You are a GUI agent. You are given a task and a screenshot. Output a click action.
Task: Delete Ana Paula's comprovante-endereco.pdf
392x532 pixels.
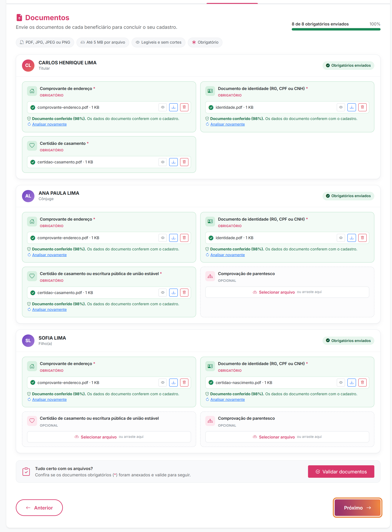click(184, 238)
